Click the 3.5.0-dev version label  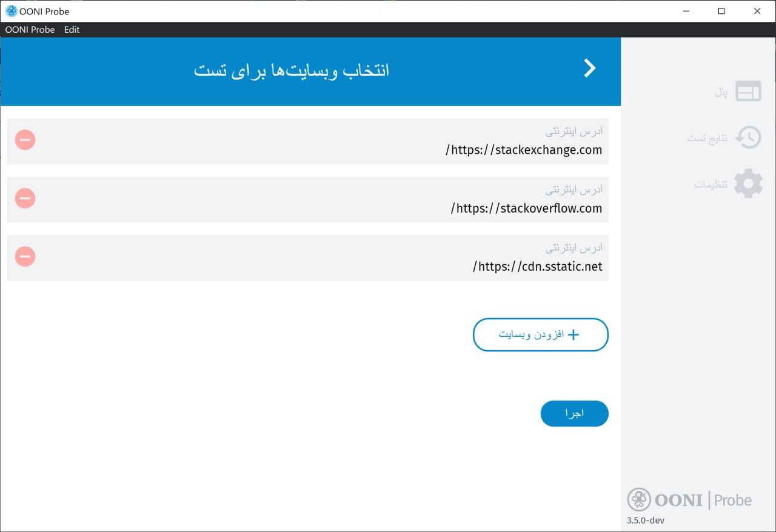(645, 520)
